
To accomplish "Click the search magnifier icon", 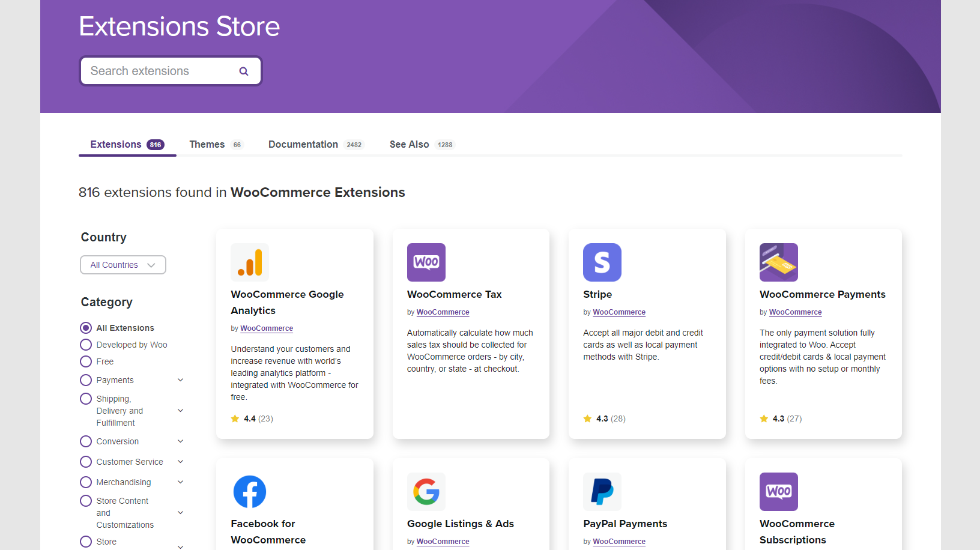I will [x=244, y=71].
